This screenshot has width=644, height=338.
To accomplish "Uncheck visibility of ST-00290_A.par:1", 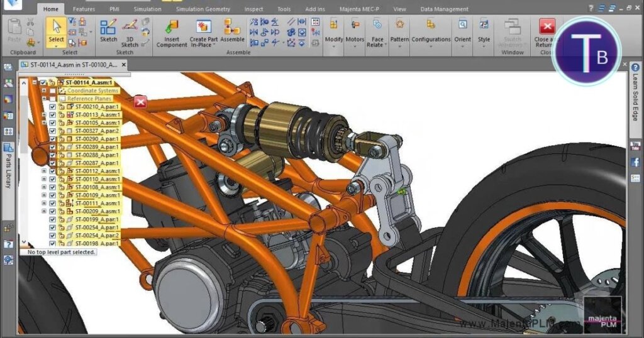I will tap(53, 139).
